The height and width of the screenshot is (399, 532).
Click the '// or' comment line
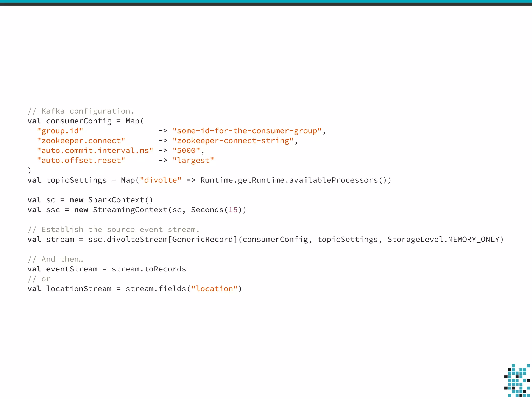pyautogui.click(x=39, y=279)
